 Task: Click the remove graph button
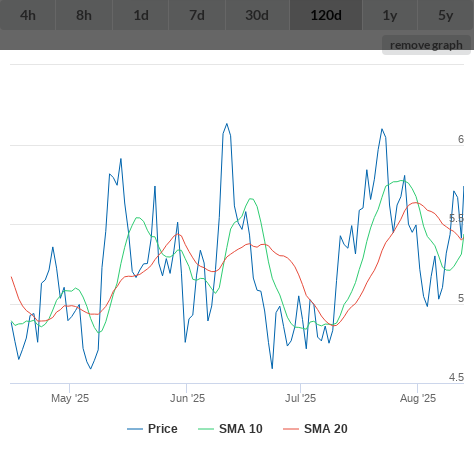(426, 45)
